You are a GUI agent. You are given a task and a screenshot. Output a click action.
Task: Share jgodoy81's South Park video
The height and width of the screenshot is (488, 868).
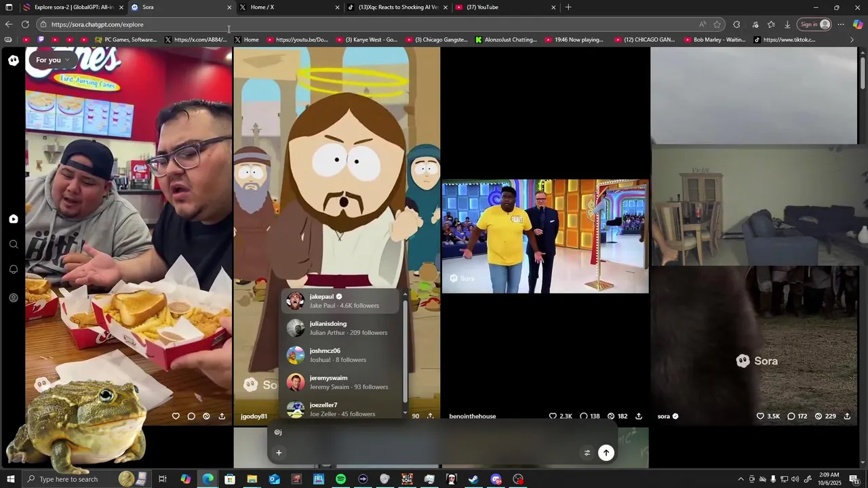pos(430,416)
